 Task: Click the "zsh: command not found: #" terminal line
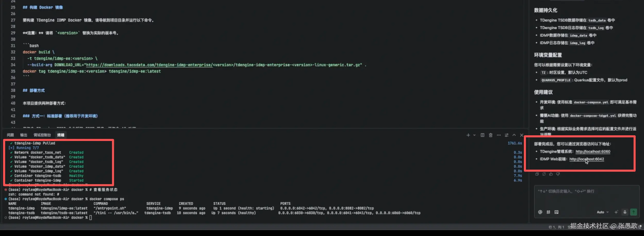34,194
